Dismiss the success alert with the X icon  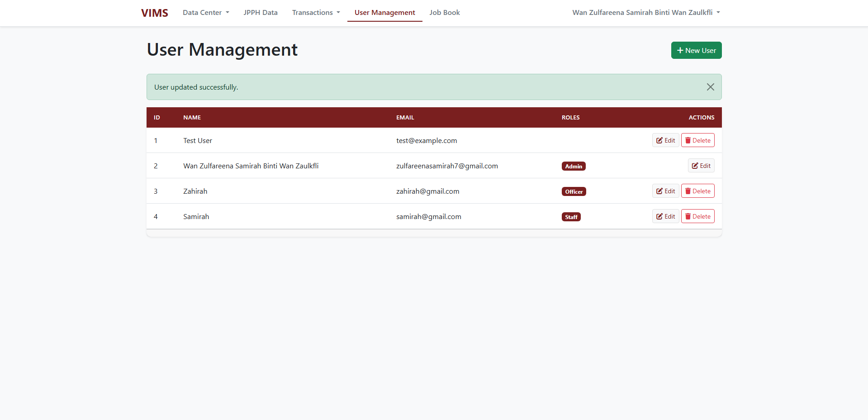(x=710, y=87)
